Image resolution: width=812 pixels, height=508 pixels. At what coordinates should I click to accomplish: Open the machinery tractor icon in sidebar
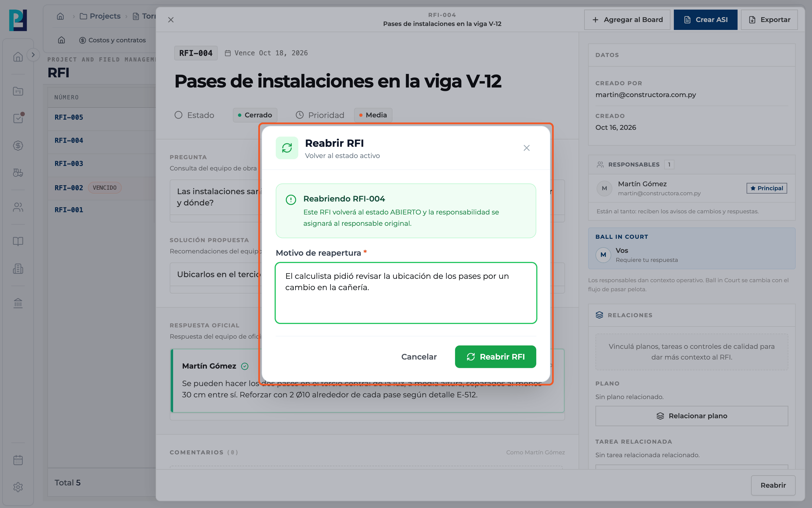coord(18,173)
